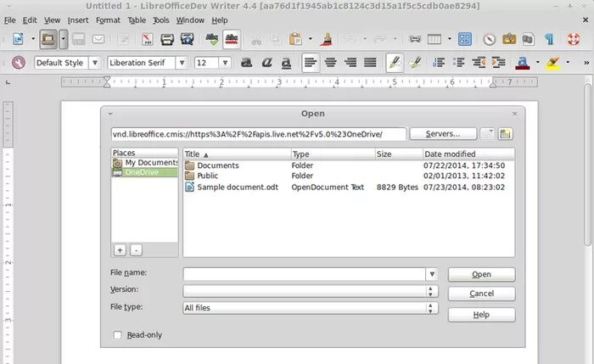
Task: Click the Paste clipboard icon
Action: click(x=296, y=39)
